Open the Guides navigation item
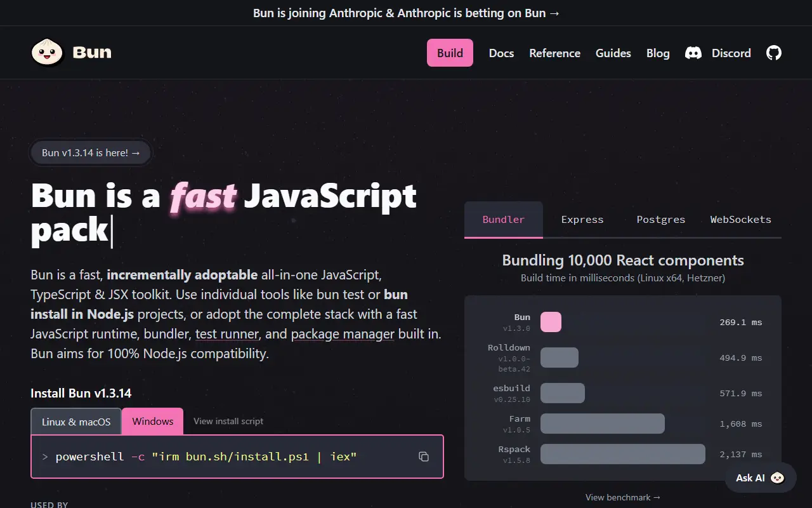 (x=613, y=53)
